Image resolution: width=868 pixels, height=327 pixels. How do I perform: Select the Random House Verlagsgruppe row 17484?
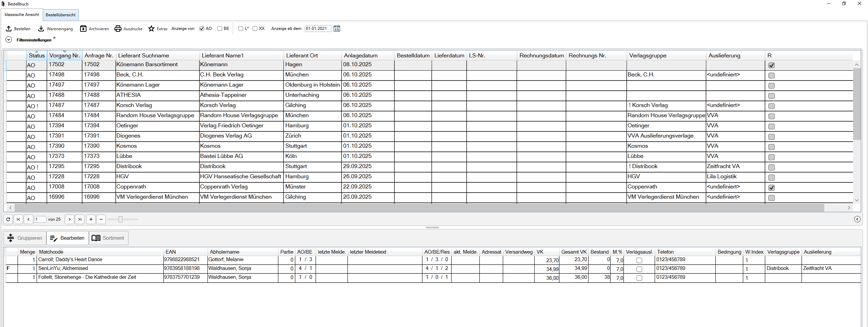(x=430, y=116)
